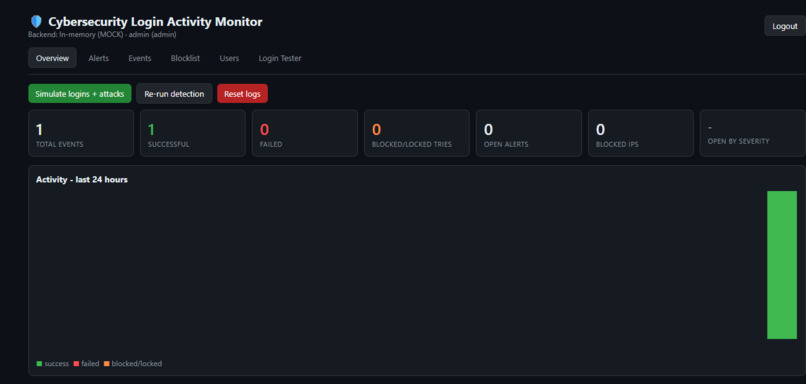Open the Blocklist tab
806x384 pixels.
click(x=186, y=58)
